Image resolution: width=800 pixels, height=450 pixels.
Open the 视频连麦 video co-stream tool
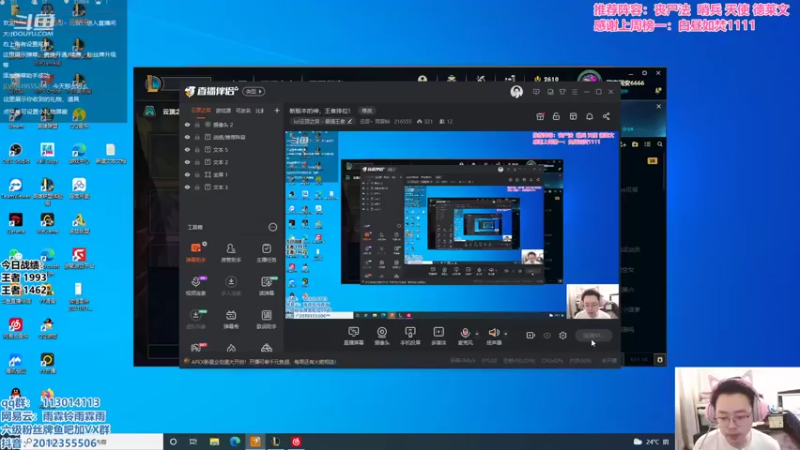coord(195,286)
